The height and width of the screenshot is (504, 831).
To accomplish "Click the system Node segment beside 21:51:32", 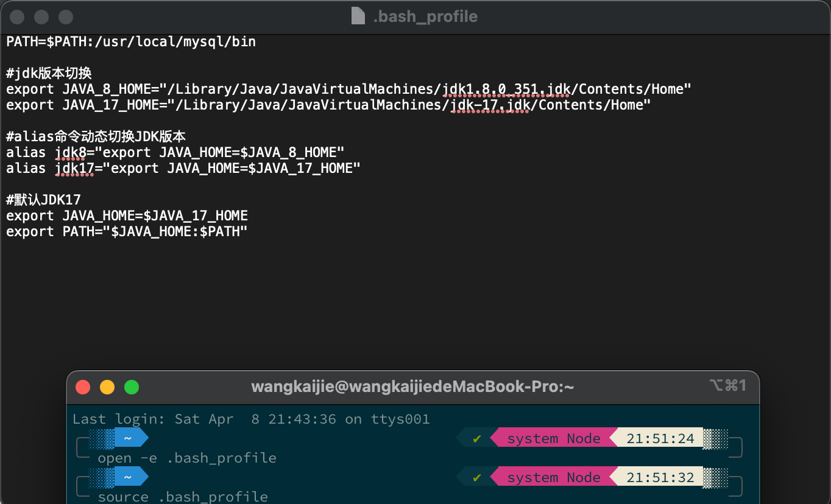I will pos(554,477).
